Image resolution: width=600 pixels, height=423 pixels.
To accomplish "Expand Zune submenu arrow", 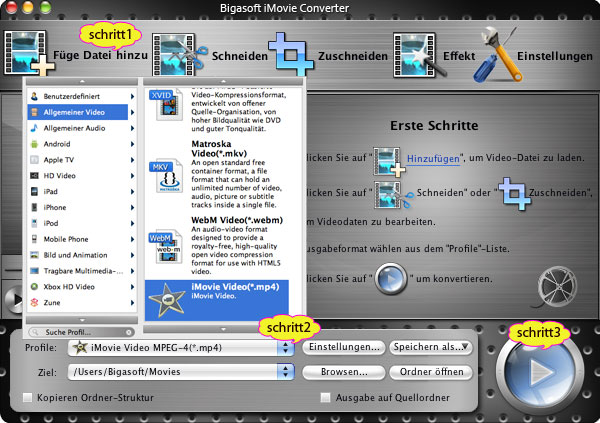I will 132,302.
